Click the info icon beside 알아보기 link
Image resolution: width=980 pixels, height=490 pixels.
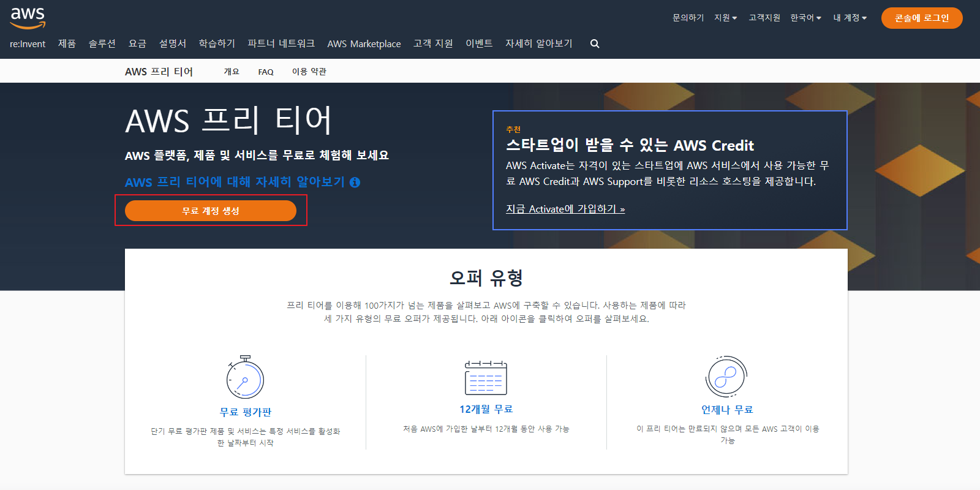click(355, 183)
